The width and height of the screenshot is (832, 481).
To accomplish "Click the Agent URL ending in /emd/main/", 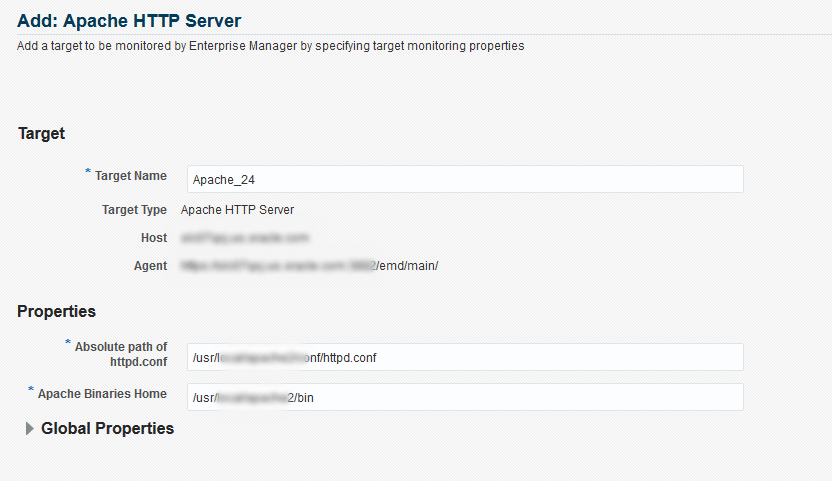I will [x=309, y=265].
